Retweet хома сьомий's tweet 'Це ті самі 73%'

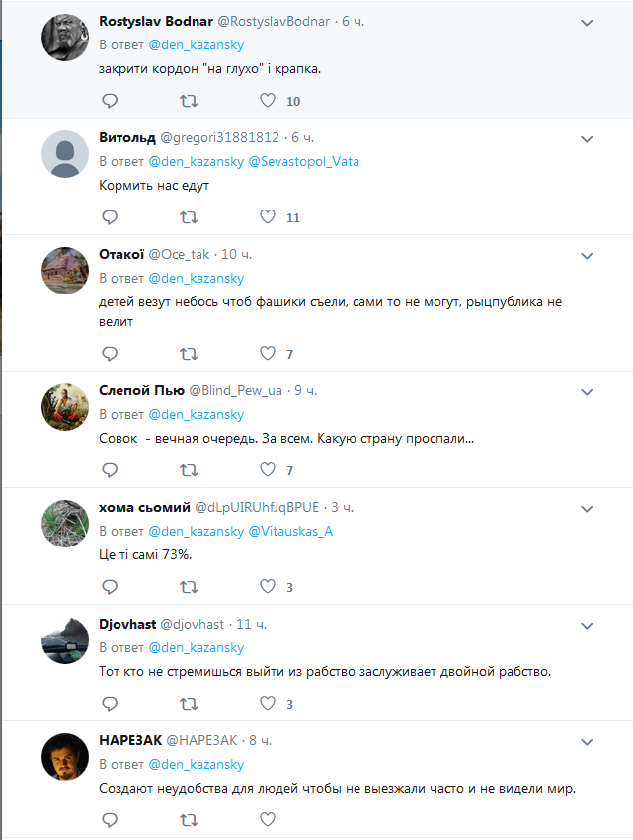189,587
